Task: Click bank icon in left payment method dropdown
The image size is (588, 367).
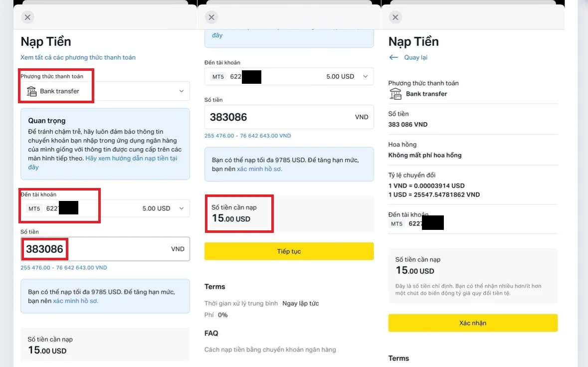Action: point(31,91)
